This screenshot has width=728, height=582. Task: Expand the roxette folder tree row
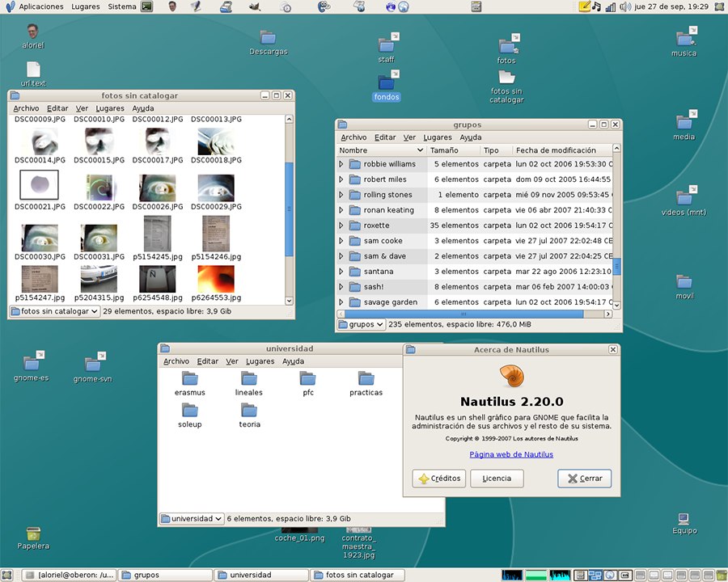point(341,226)
